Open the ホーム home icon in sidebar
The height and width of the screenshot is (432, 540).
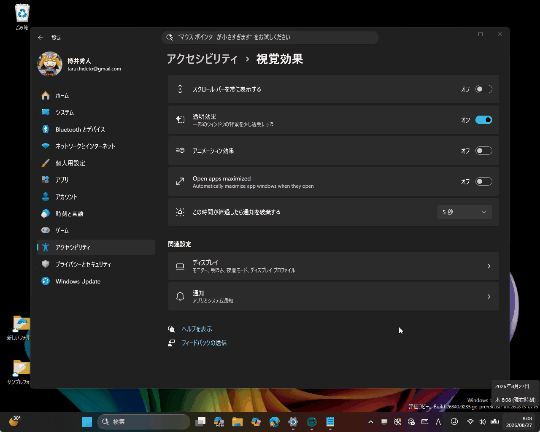(45, 95)
